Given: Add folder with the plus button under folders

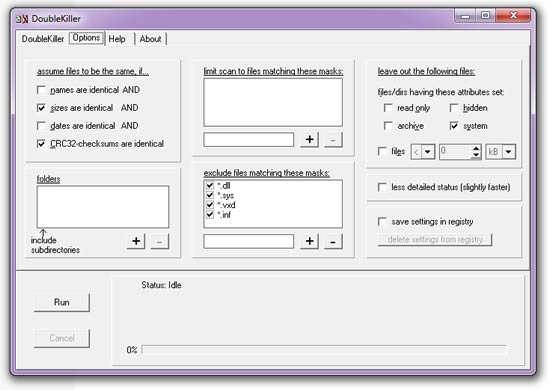Looking at the screenshot, I should pos(136,241).
